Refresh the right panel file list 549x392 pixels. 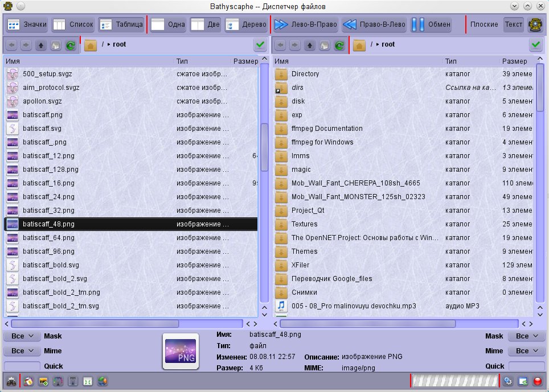click(339, 45)
